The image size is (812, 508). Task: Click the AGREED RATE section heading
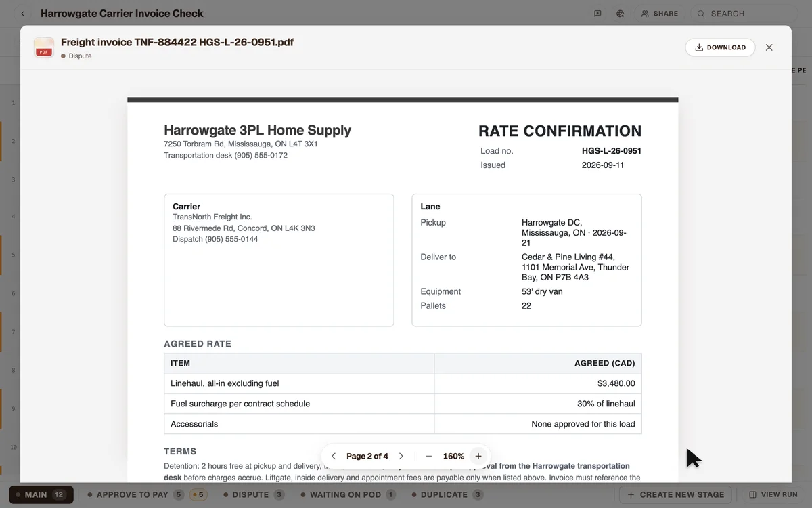coord(198,344)
